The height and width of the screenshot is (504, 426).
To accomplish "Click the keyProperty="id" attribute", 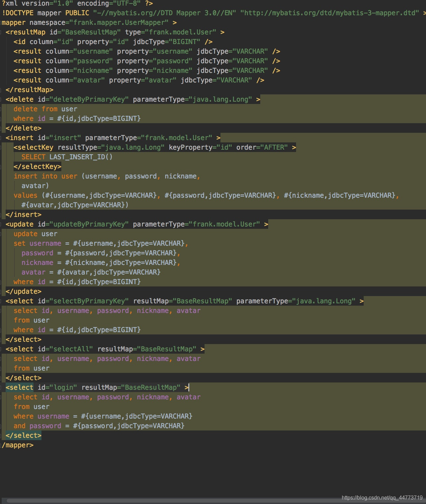I will 201,147.
